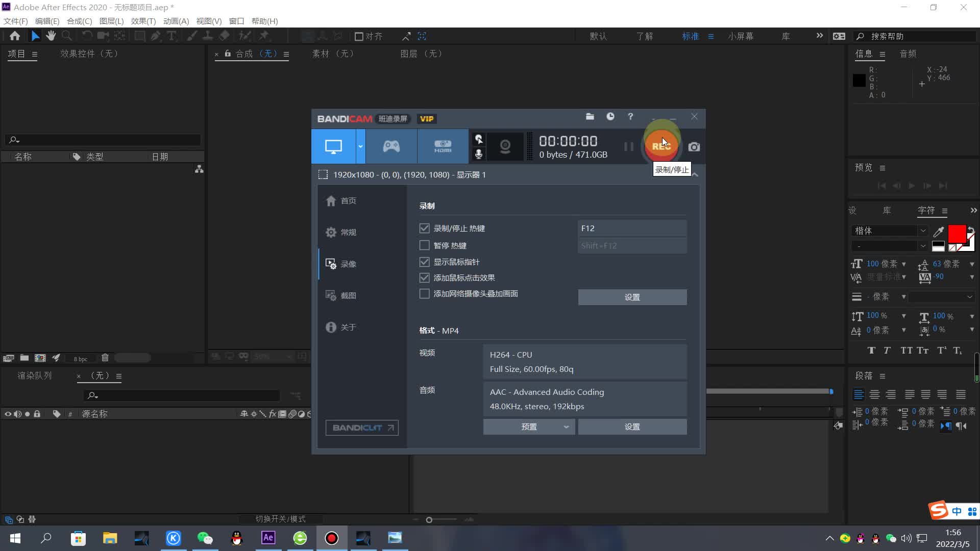This screenshot has height=551, width=980.
Task: Open Bandicam output folder
Action: [x=590, y=117]
